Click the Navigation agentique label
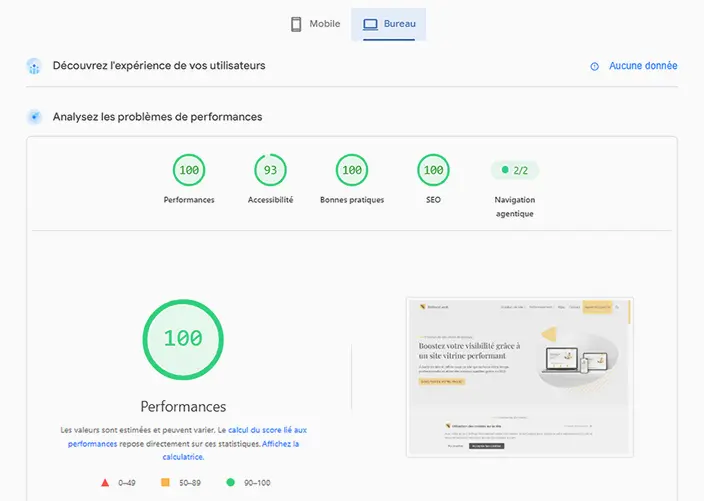Screen dimensions: 704x501 pyautogui.click(x=515, y=207)
